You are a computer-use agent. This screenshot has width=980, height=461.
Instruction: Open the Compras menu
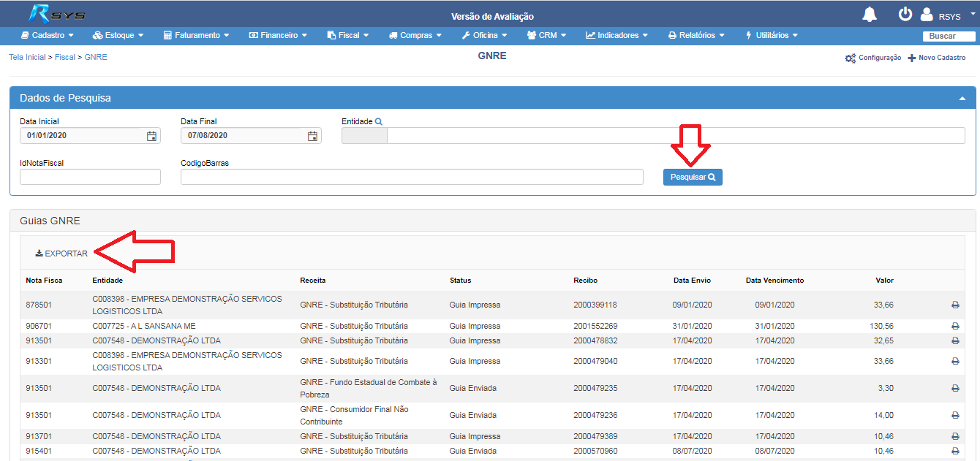(x=415, y=35)
